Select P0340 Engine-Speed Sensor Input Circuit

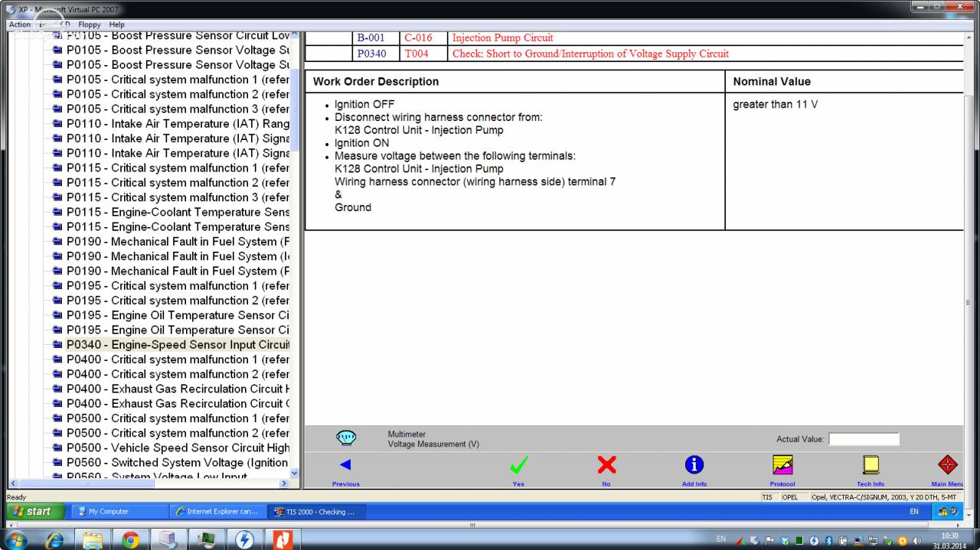point(178,345)
